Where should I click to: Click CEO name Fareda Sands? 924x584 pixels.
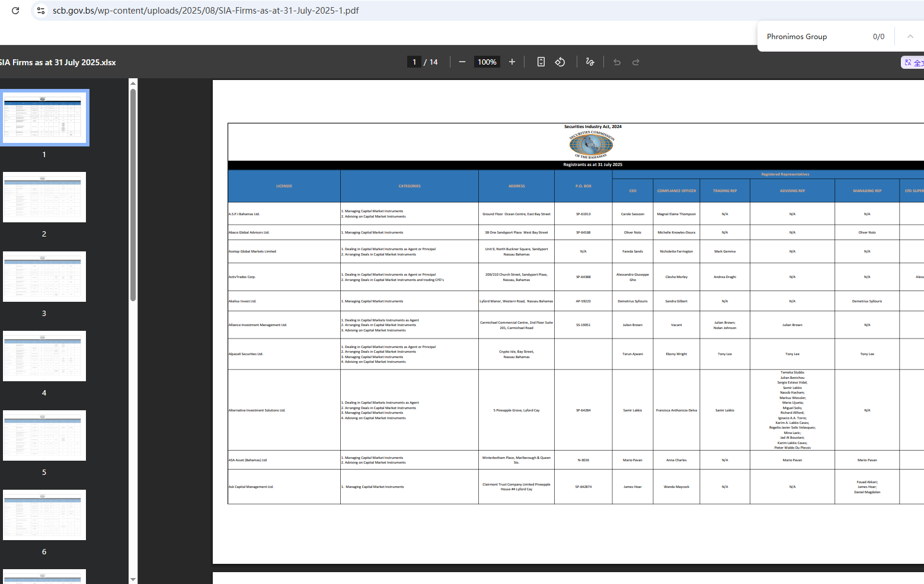[x=632, y=251]
